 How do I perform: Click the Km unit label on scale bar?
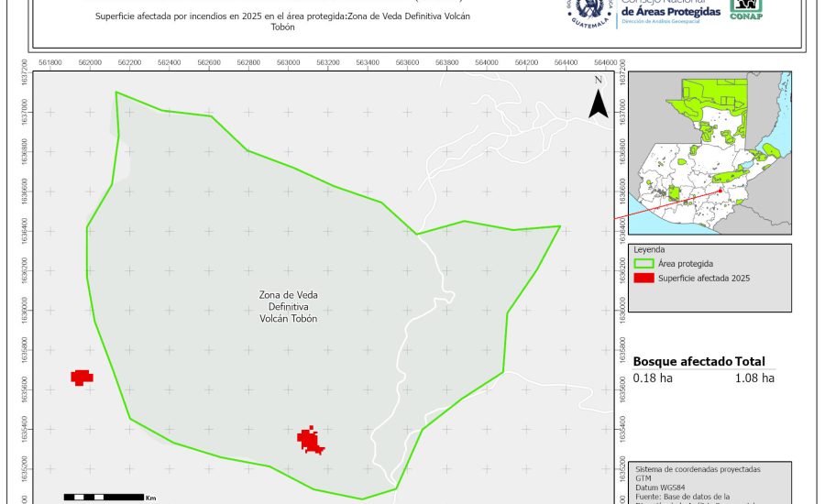point(150,498)
